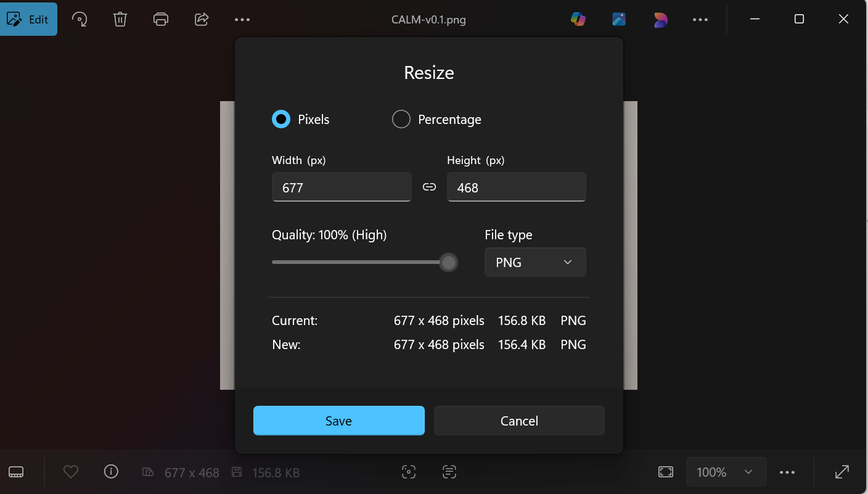This screenshot has width=868, height=494.
Task: Open the File type PNG dropdown
Action: coord(535,262)
